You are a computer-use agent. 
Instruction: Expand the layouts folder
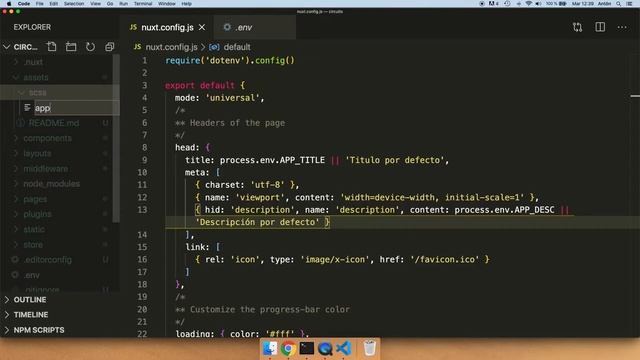tap(16, 153)
